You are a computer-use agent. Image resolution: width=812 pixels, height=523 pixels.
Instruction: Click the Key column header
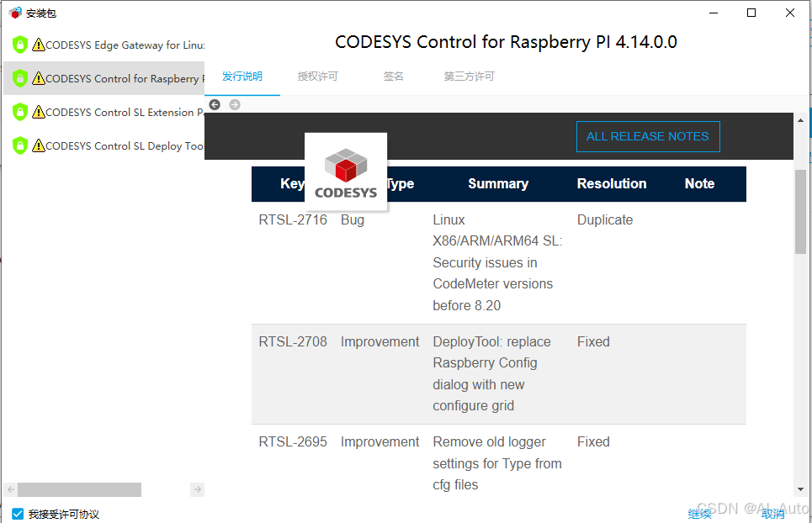coord(293,183)
